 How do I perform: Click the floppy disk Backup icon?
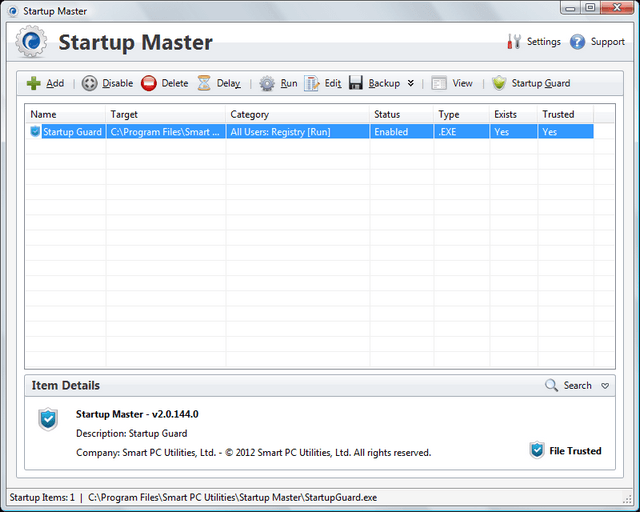click(x=356, y=84)
